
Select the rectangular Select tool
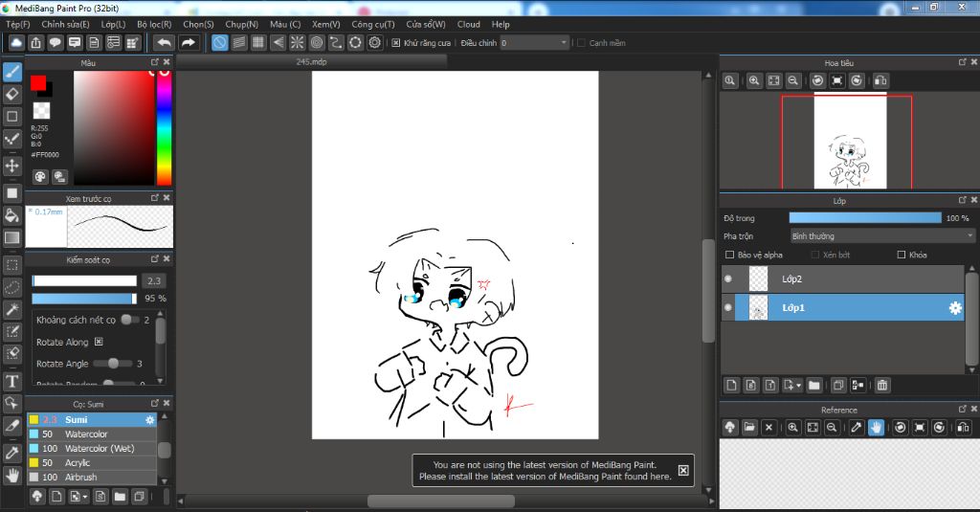11,264
